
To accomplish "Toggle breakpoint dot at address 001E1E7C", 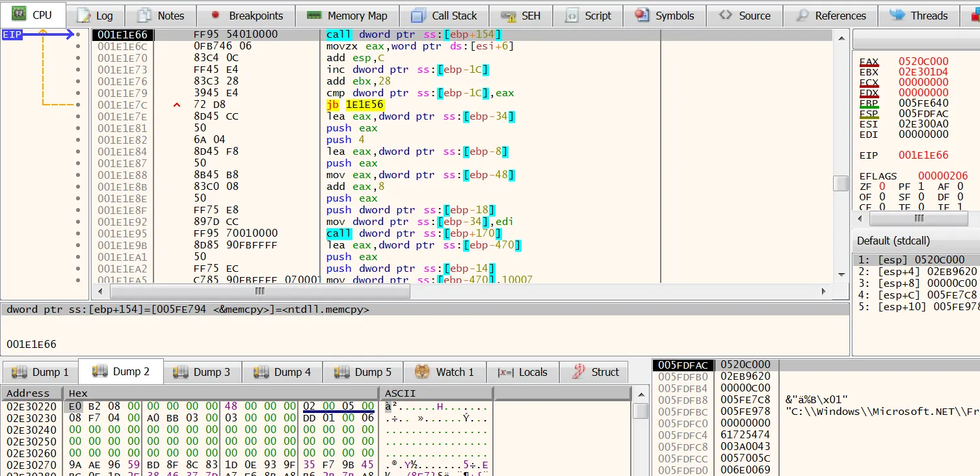I will coord(78,105).
